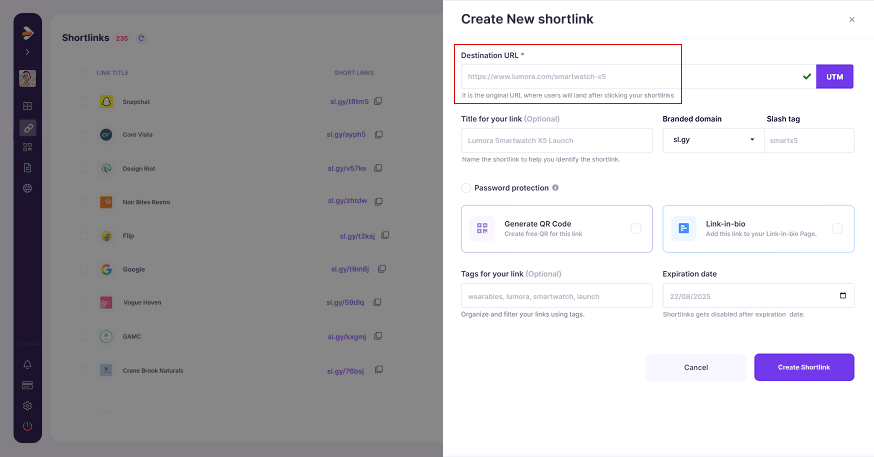874x457 pixels.
Task: Open the notifications bell icon
Action: tap(27, 364)
